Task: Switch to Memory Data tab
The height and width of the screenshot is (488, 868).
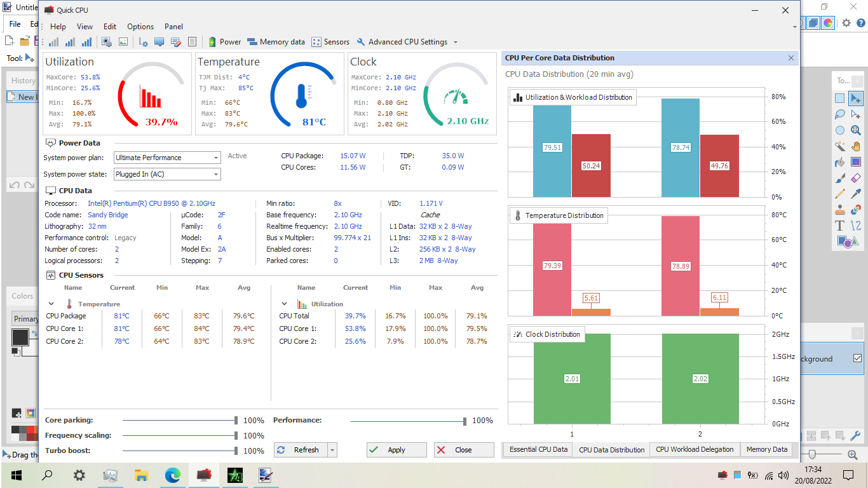Action: click(x=766, y=449)
